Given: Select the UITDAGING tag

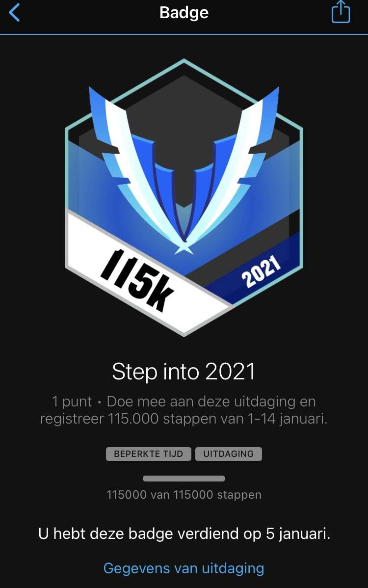Looking at the screenshot, I should pos(229,454).
